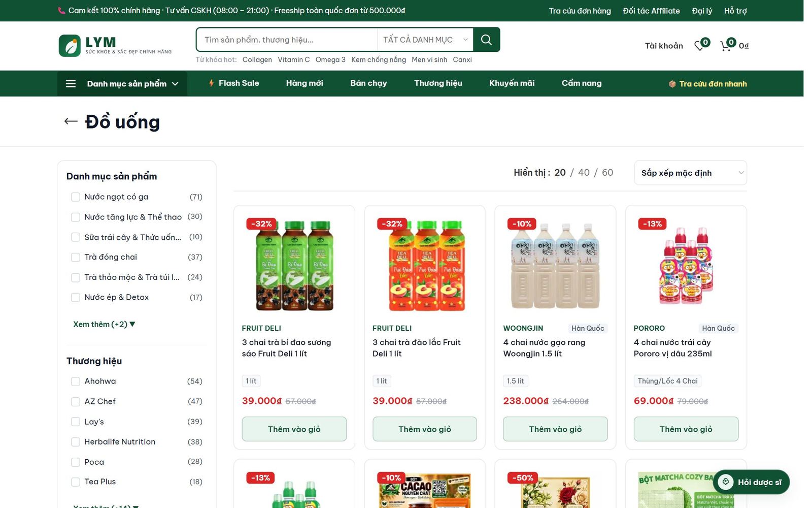Click the -10% badge on Woongjin product
This screenshot has width=812, height=508.
522,224
